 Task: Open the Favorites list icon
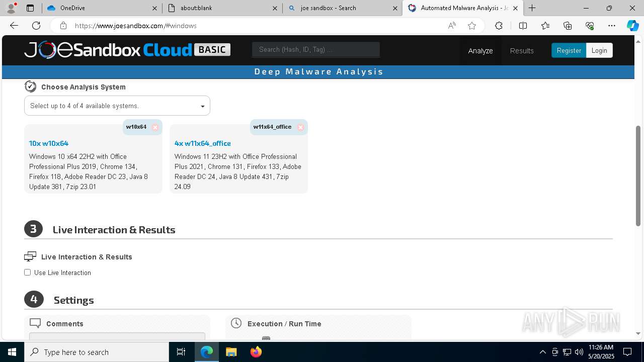point(545,26)
